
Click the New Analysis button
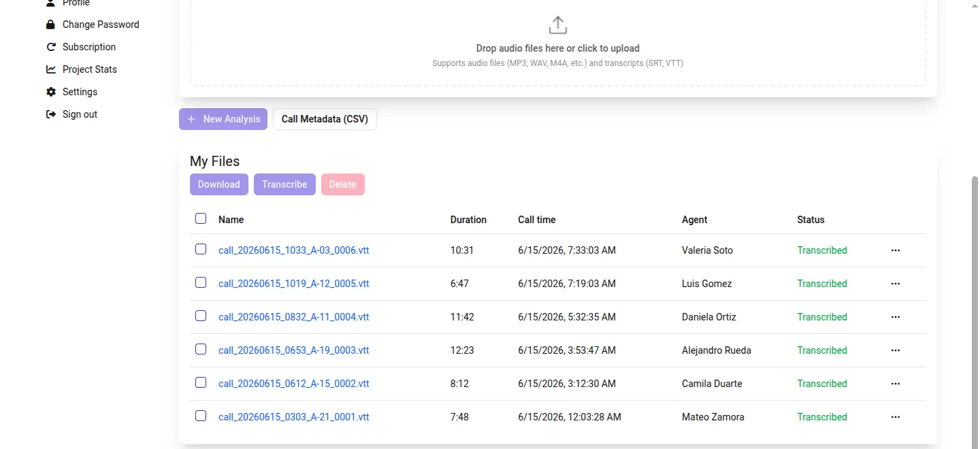[223, 119]
